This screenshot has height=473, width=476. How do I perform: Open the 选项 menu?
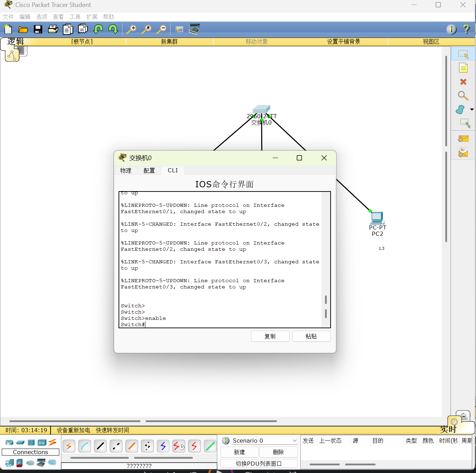(42, 17)
